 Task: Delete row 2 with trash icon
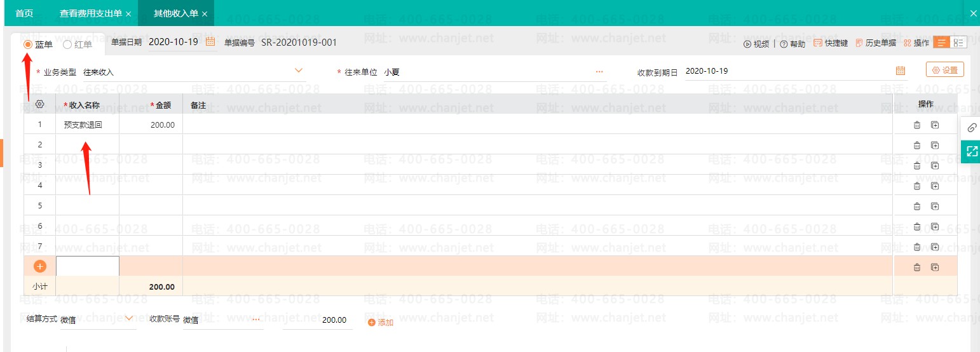(x=916, y=145)
